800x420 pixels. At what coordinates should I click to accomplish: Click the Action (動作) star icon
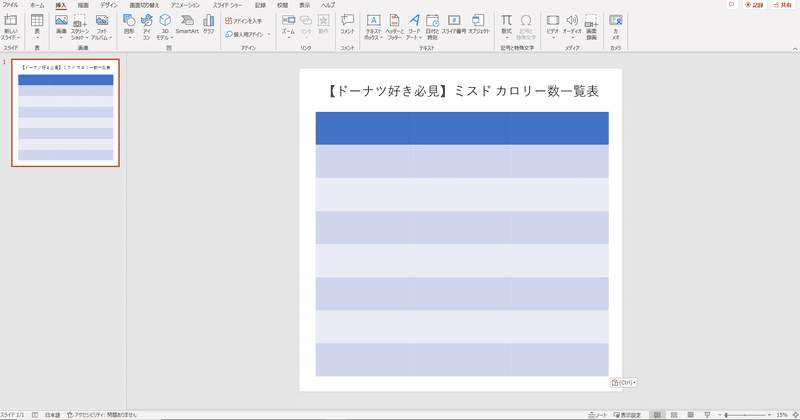(323, 20)
